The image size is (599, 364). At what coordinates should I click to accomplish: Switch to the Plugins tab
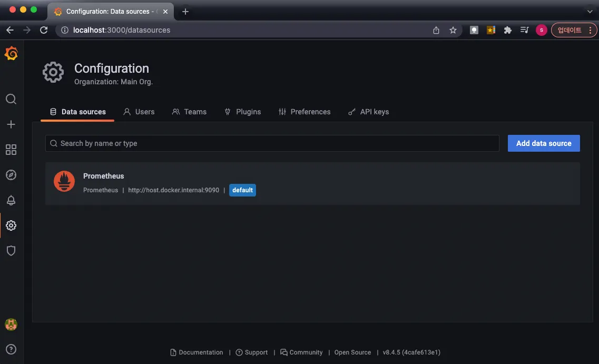243,112
